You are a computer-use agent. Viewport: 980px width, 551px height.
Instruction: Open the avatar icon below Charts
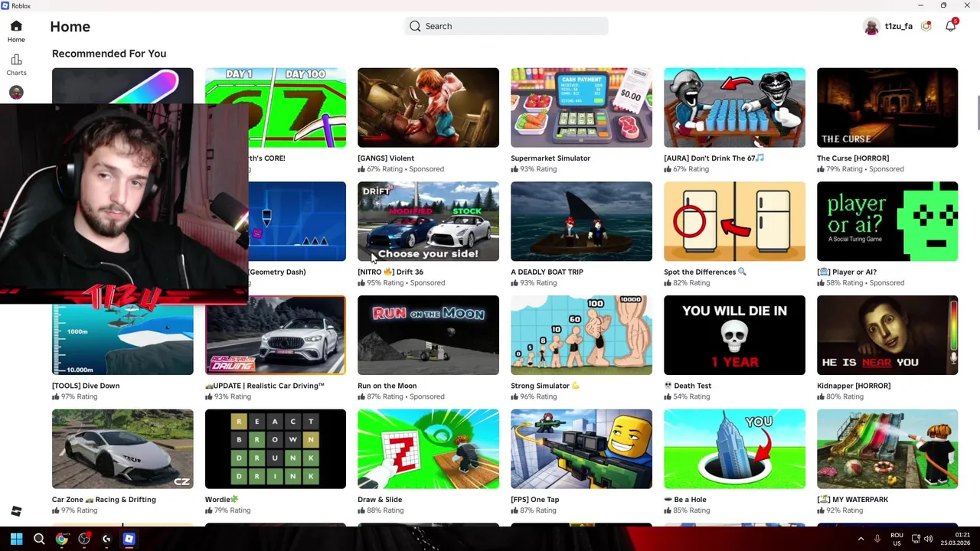[x=16, y=93]
